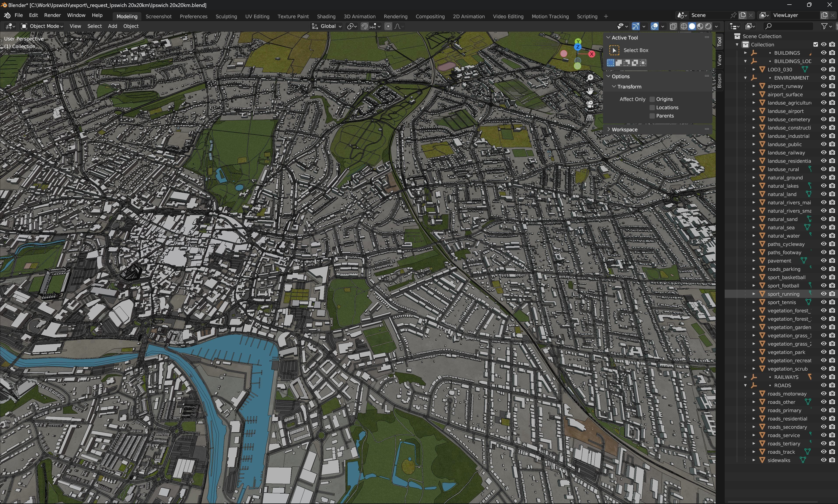Open the Blosm sidebar tab

(x=719, y=81)
